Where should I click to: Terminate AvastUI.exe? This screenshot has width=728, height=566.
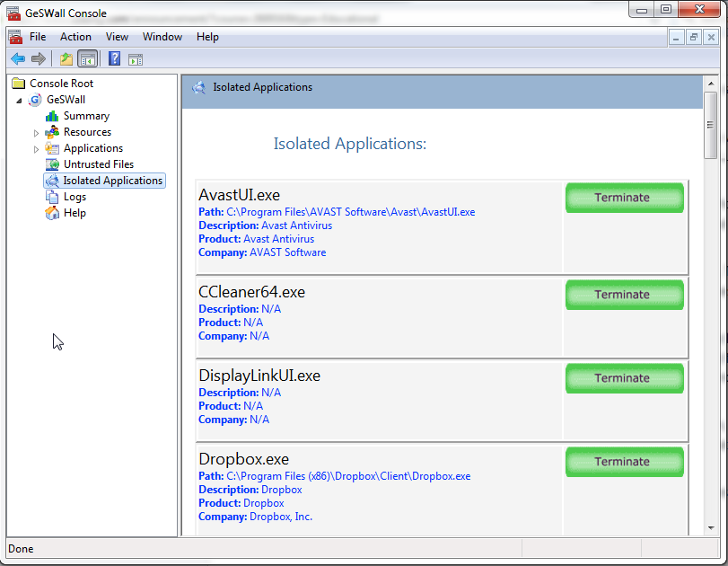click(x=625, y=198)
